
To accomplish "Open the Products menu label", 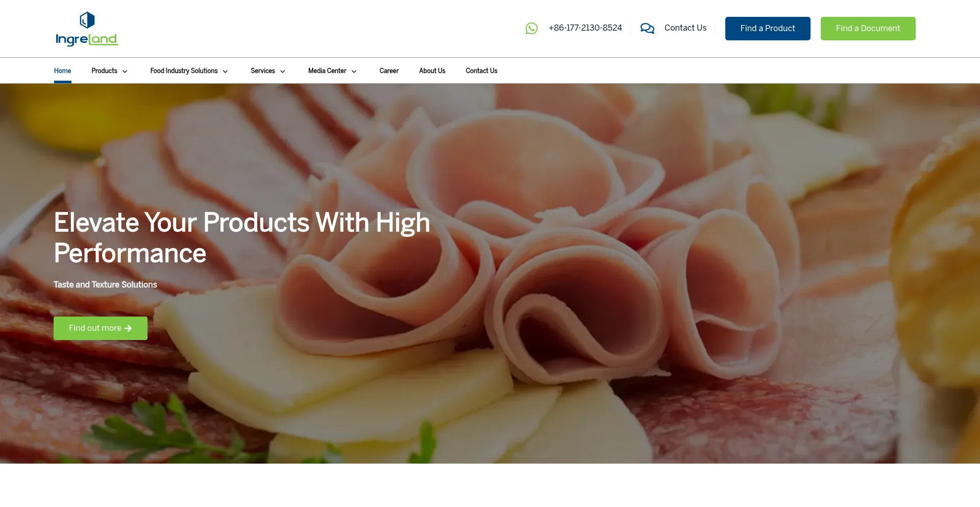I will (x=104, y=70).
